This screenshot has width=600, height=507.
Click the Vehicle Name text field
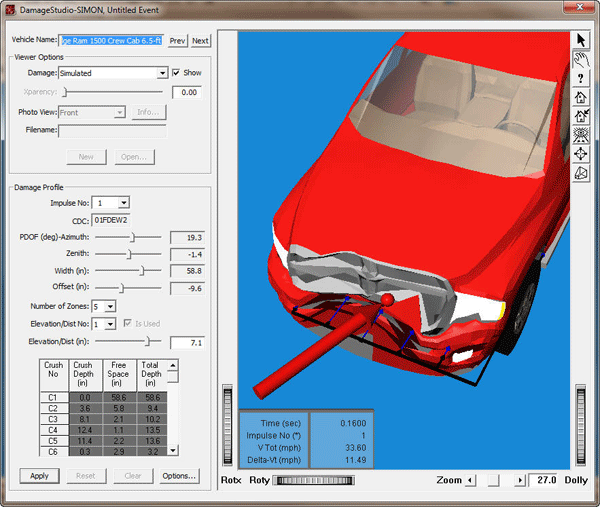click(112, 41)
